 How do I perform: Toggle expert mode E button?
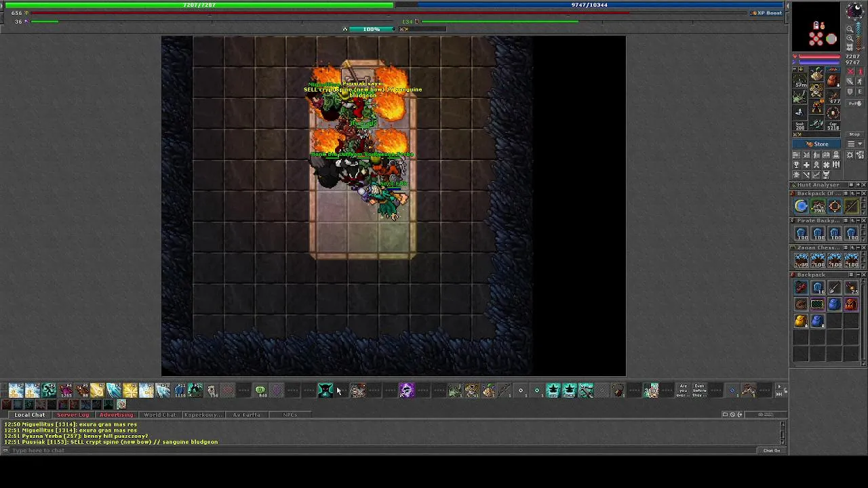pyautogui.click(x=860, y=91)
